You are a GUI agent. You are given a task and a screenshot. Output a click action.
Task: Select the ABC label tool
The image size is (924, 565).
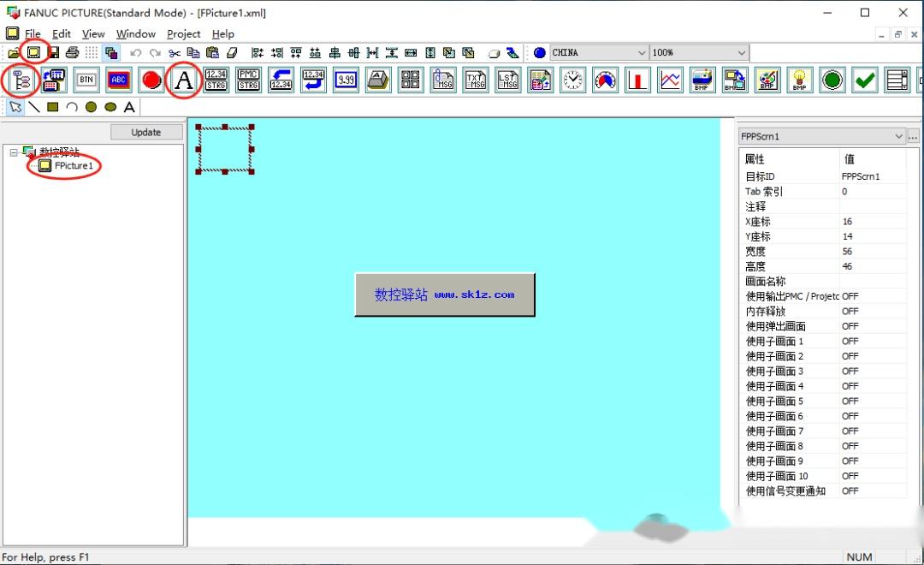[x=118, y=80]
